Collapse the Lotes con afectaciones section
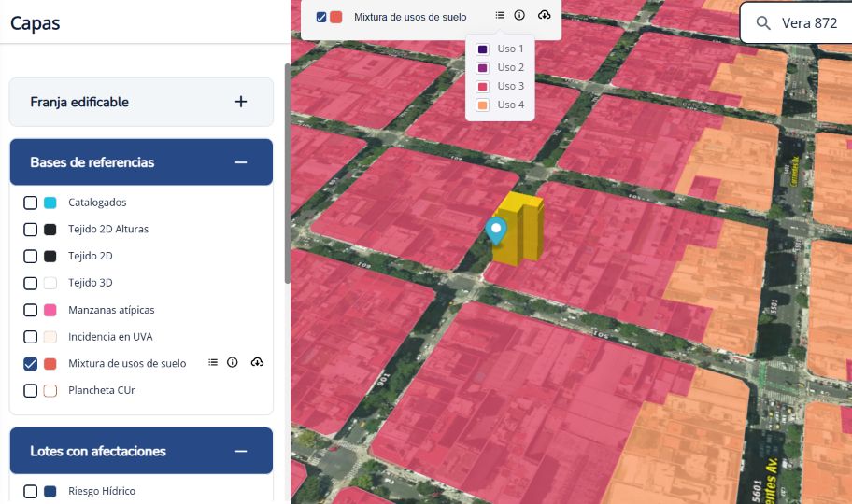This screenshot has height=504, width=852. pos(241,452)
